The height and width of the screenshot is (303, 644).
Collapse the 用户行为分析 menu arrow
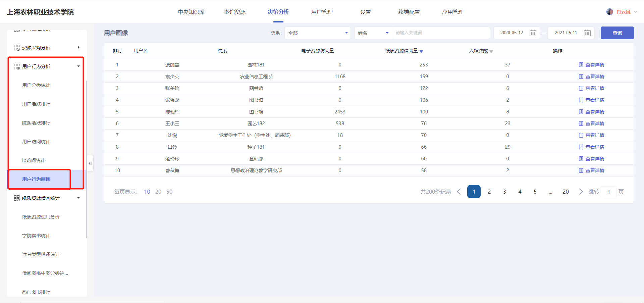(x=78, y=66)
